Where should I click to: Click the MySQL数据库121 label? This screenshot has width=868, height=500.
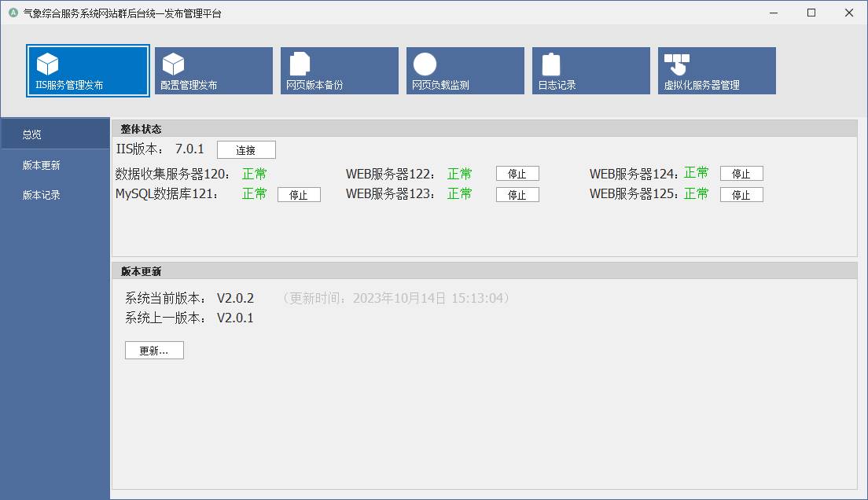[x=166, y=194]
